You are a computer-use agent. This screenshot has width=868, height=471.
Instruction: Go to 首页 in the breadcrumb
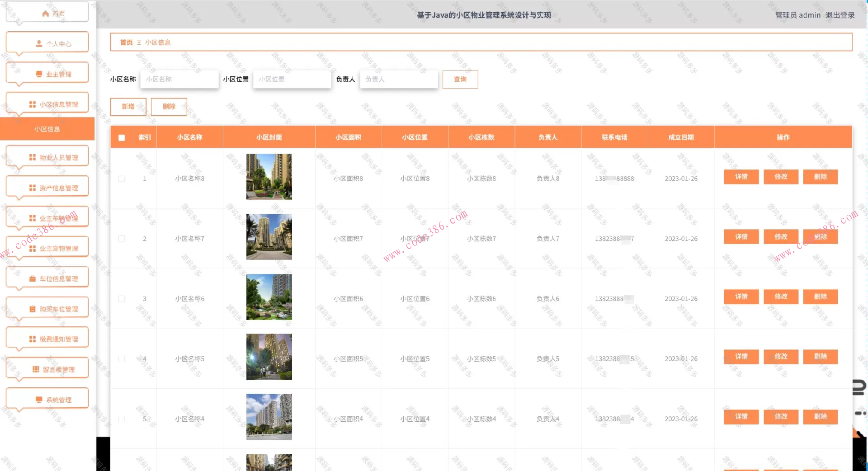126,42
